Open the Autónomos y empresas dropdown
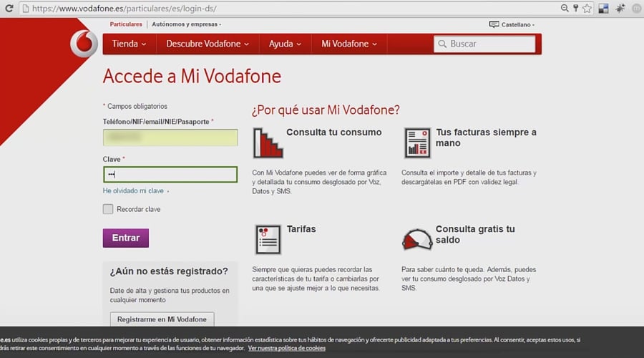This screenshot has height=358, width=644. 187,24
